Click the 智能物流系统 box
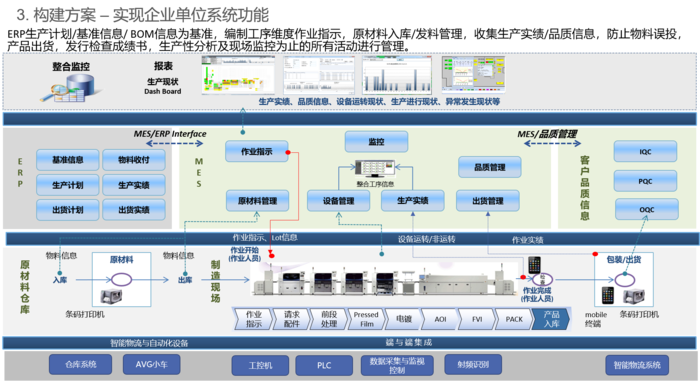Screen dimensions: 700x387 [x=637, y=365]
